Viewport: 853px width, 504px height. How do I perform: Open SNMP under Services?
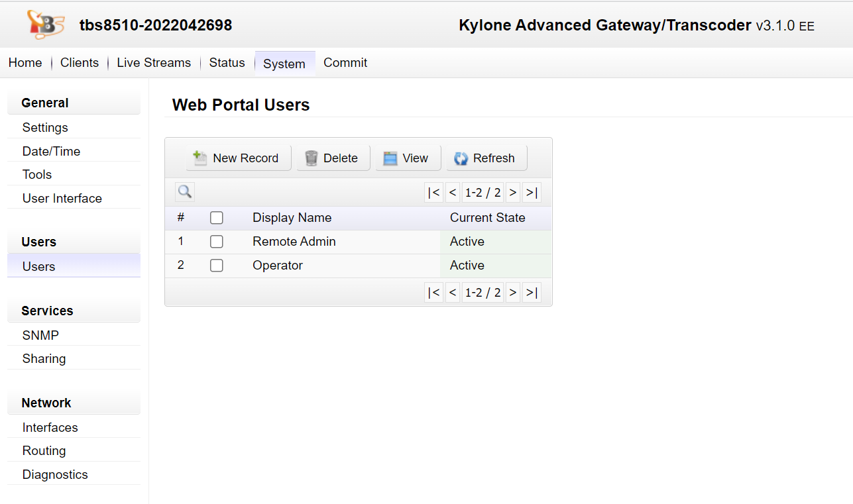40,336
